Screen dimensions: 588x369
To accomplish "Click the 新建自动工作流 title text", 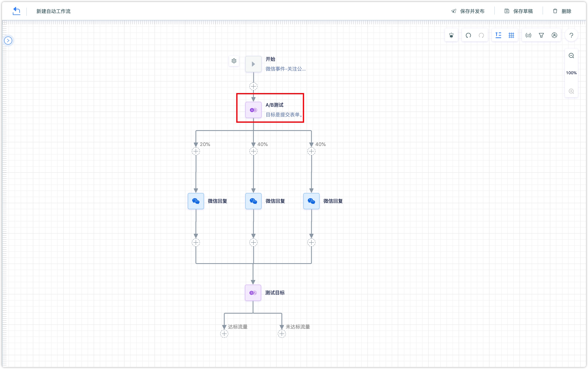I will (54, 11).
